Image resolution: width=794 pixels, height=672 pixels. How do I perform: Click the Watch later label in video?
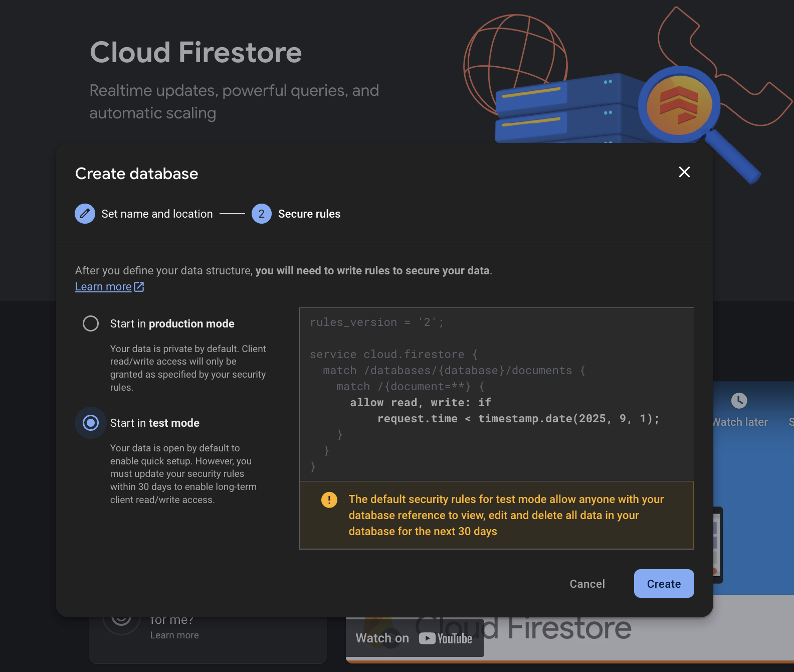coord(740,422)
